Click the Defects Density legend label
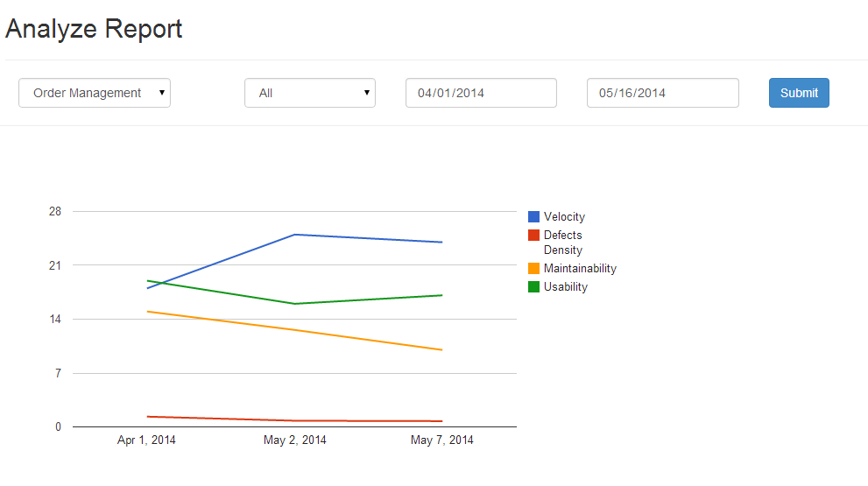Viewport: 868px width, 486px height. pyautogui.click(x=563, y=243)
